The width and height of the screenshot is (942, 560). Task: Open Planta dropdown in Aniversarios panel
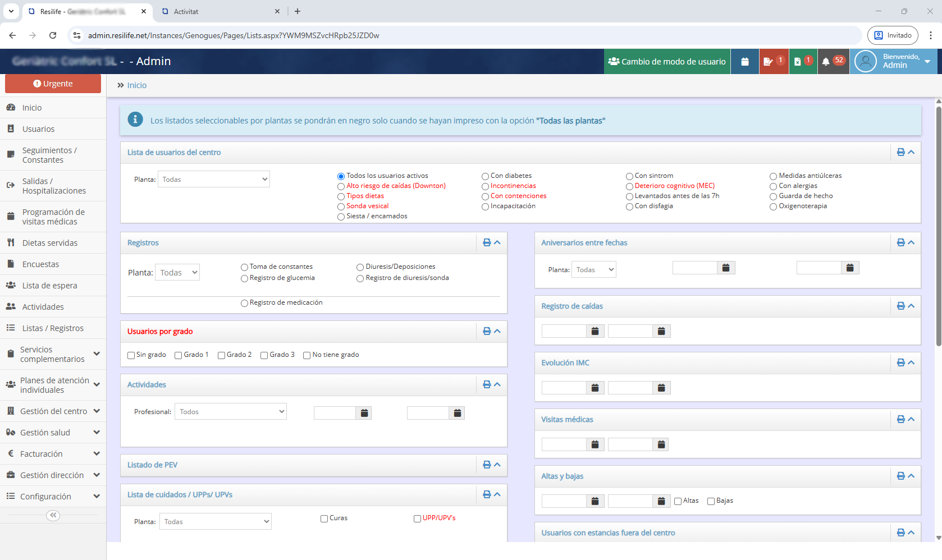click(x=594, y=270)
